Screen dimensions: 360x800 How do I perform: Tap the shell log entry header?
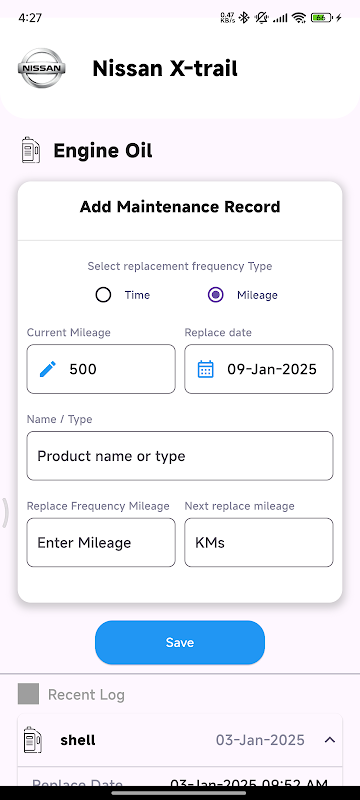pyautogui.click(x=180, y=740)
